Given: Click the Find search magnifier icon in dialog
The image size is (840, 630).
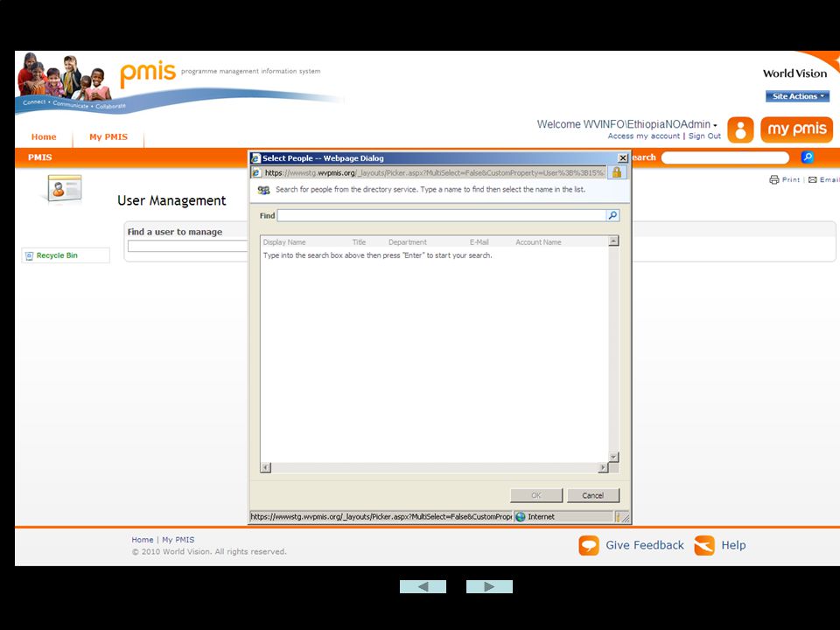Looking at the screenshot, I should (612, 215).
